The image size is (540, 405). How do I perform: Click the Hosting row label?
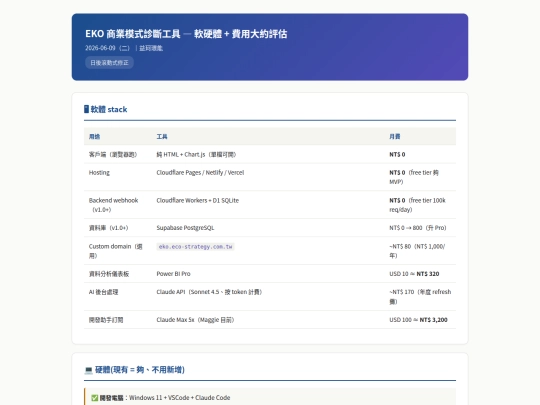pyautogui.click(x=99, y=173)
